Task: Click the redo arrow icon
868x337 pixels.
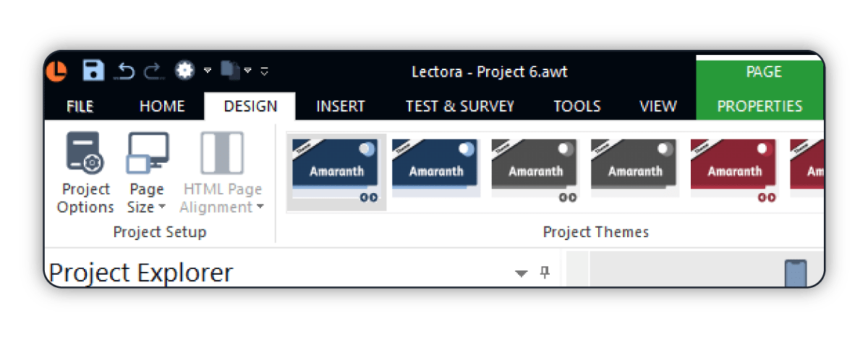Action: (x=153, y=70)
